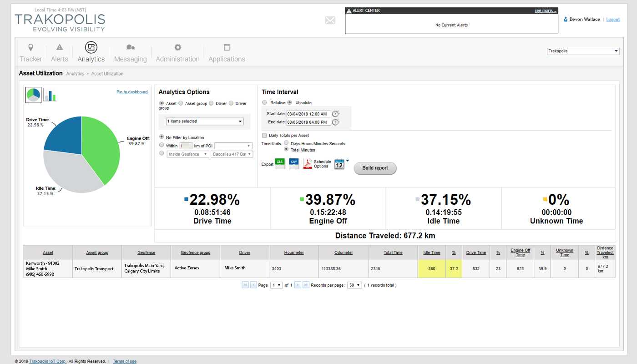The width and height of the screenshot is (637, 364).
Task: Click the km distance input field
Action: coord(186,146)
